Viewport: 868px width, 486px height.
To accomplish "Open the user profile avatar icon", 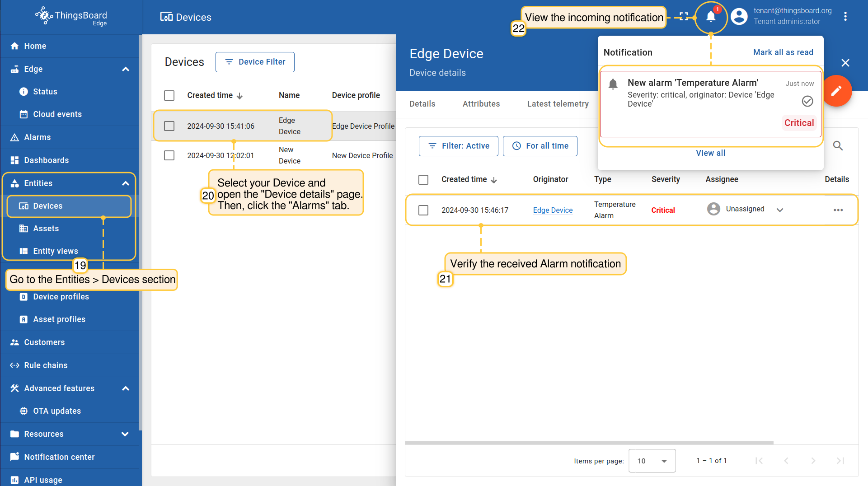I will 739,17.
